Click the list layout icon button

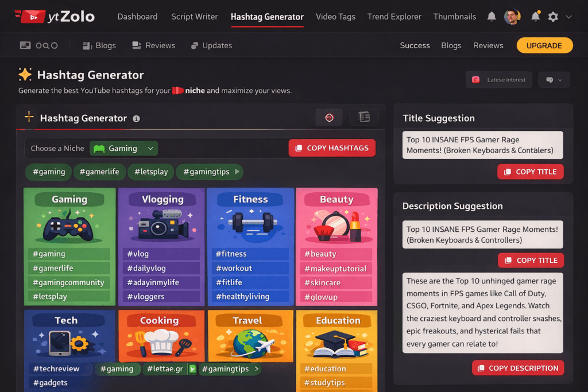click(364, 117)
